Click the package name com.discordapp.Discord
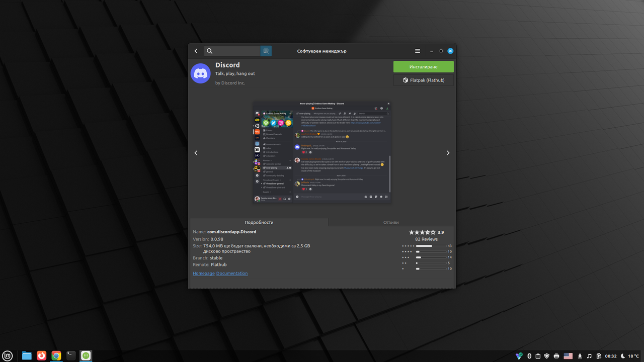This screenshot has height=362, width=644. click(232, 232)
